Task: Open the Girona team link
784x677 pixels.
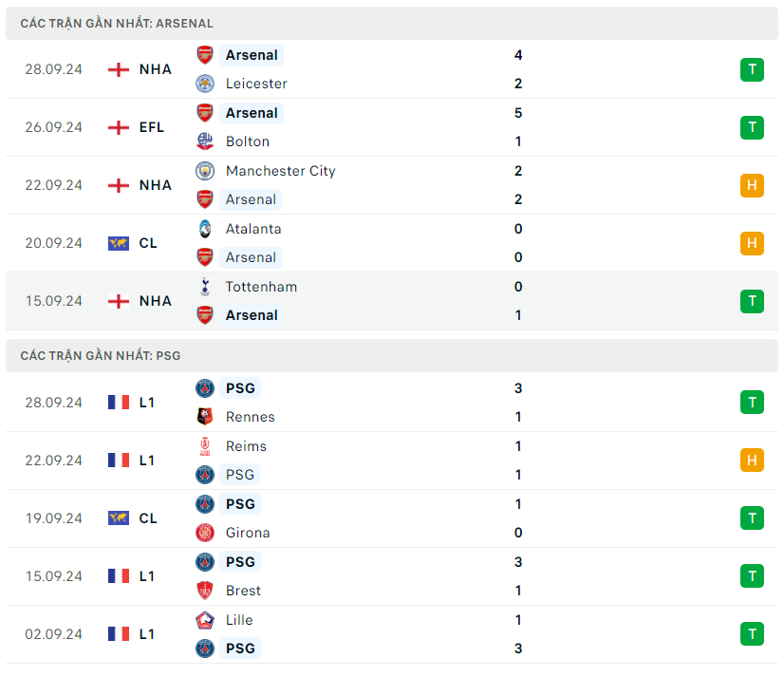Action: (x=248, y=533)
